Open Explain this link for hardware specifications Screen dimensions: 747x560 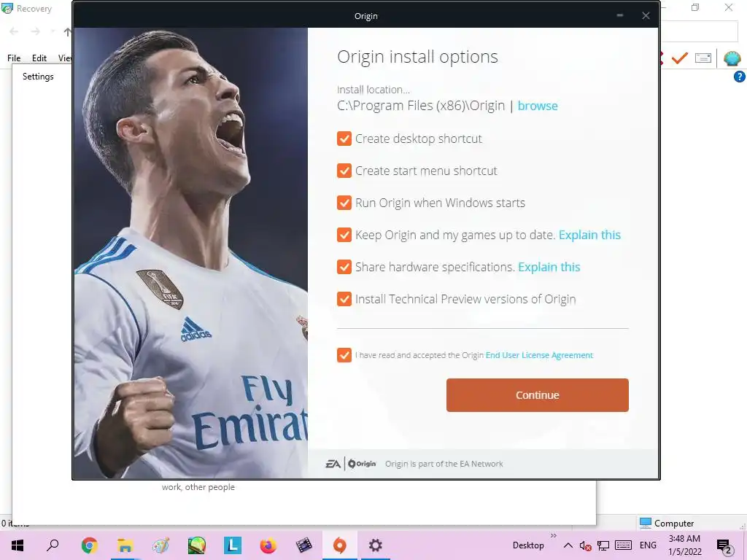[x=549, y=267]
